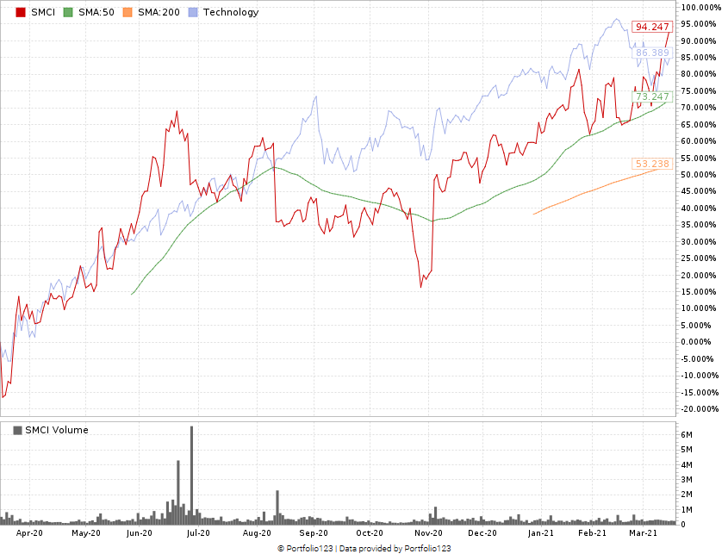The image size is (728, 560).
Task: Click the Jan-21 date axis label
Action: (541, 533)
